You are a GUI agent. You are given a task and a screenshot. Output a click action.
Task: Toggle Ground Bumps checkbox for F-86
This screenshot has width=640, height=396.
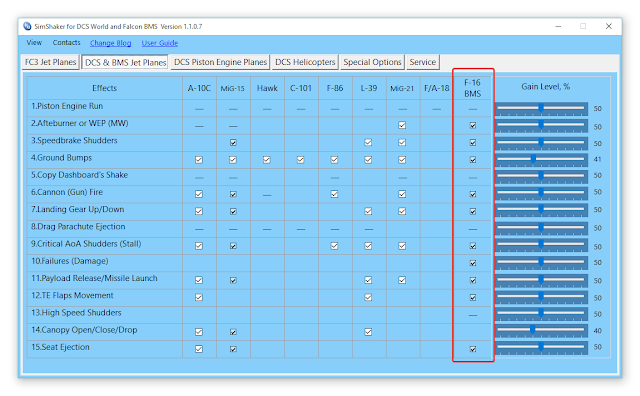(x=334, y=160)
